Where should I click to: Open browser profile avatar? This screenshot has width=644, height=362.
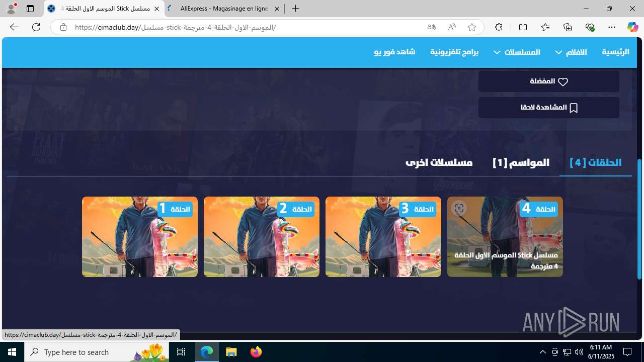[11, 9]
